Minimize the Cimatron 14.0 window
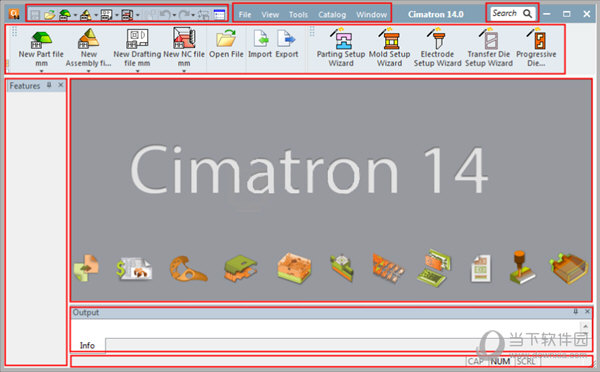The image size is (600, 372). point(547,14)
